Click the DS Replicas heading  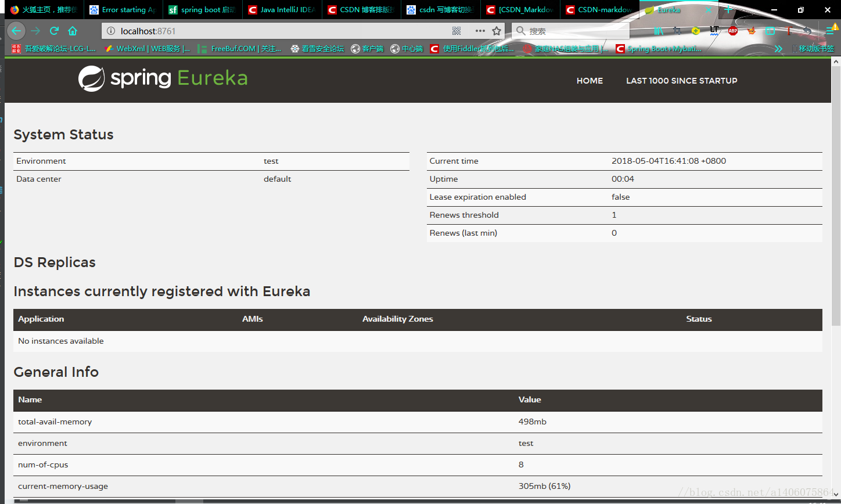55,262
